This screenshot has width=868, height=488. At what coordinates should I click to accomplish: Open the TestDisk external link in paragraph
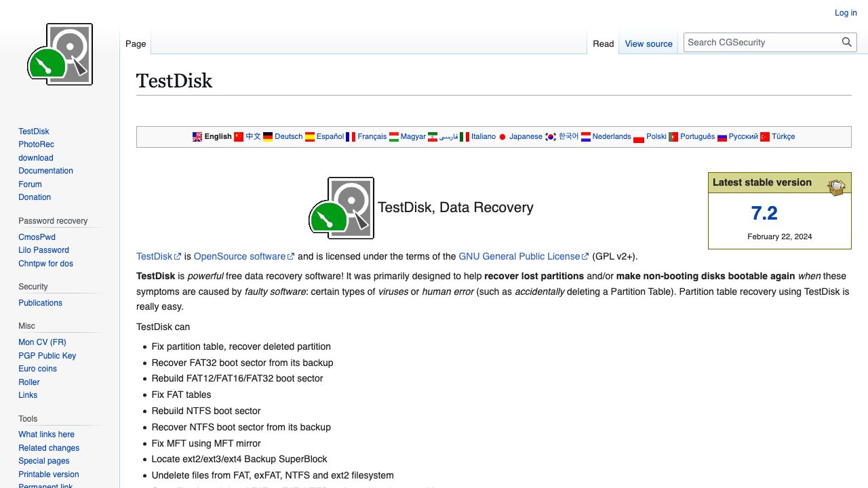(159, 256)
